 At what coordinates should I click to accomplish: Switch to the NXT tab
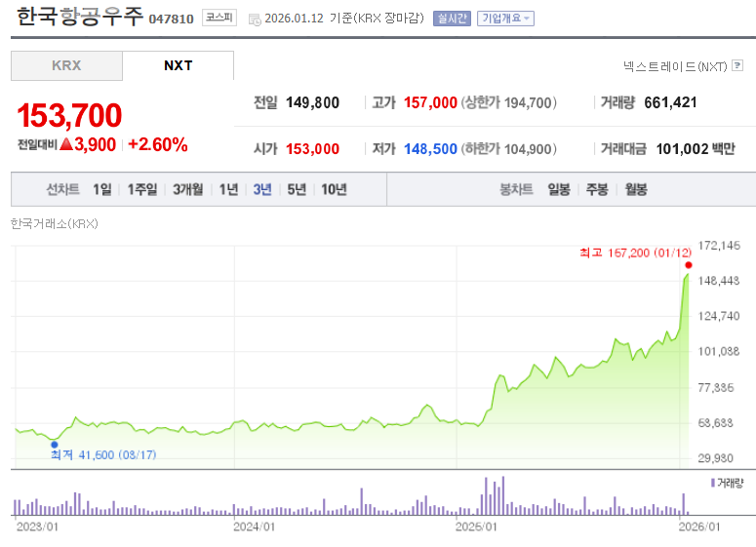coord(178,65)
